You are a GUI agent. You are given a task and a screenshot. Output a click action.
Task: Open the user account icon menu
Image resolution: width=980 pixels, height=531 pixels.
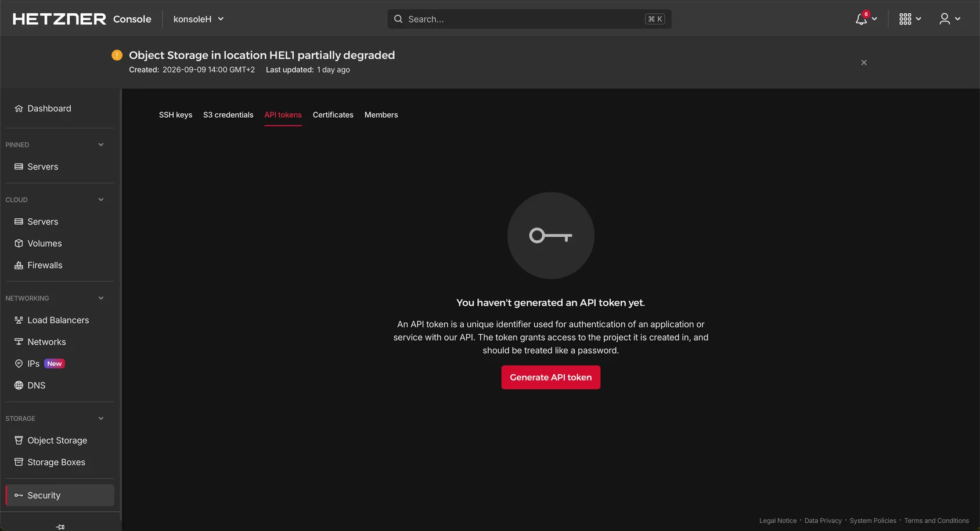pyautogui.click(x=945, y=19)
